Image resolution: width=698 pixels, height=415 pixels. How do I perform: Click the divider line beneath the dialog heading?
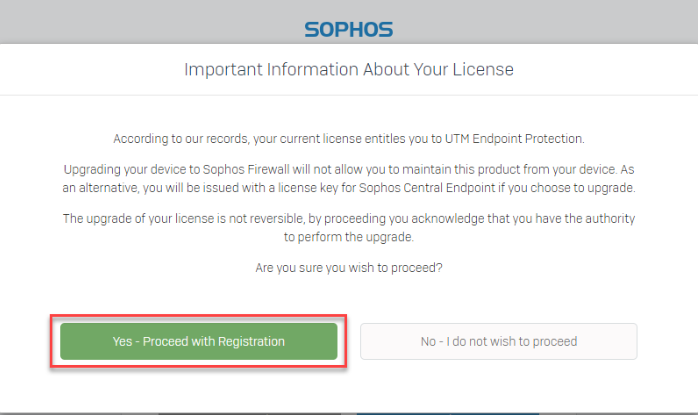click(349, 95)
